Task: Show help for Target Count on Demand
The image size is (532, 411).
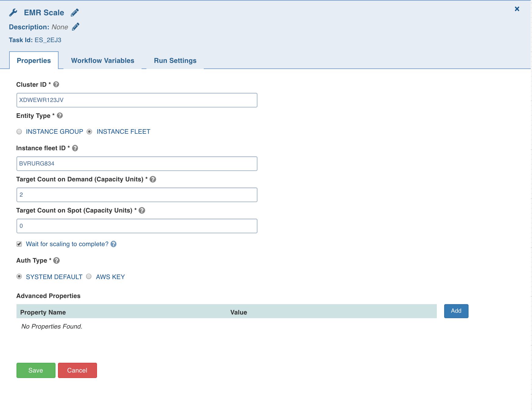Action: [x=153, y=179]
